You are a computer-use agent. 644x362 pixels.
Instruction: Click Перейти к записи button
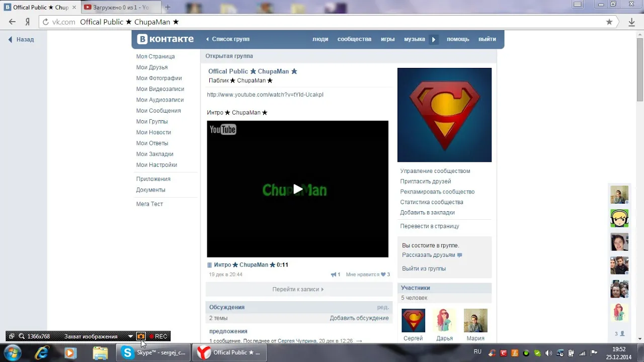click(x=299, y=289)
